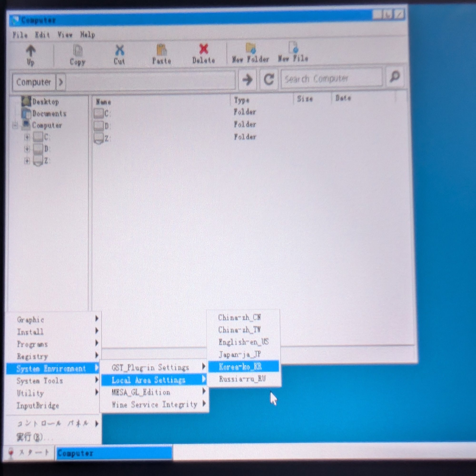This screenshot has width=476, height=476.
Task: Click the Refresh icon
Action: tap(268, 79)
